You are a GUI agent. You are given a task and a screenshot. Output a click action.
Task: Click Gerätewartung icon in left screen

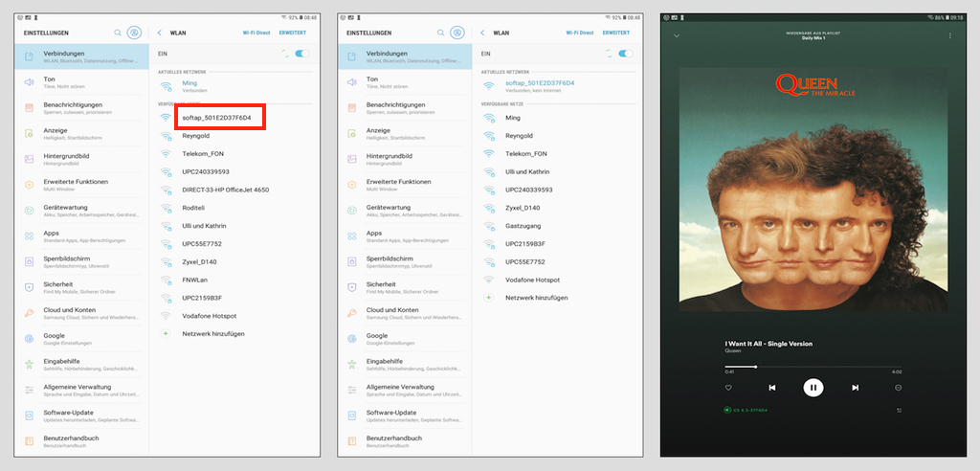[29, 211]
